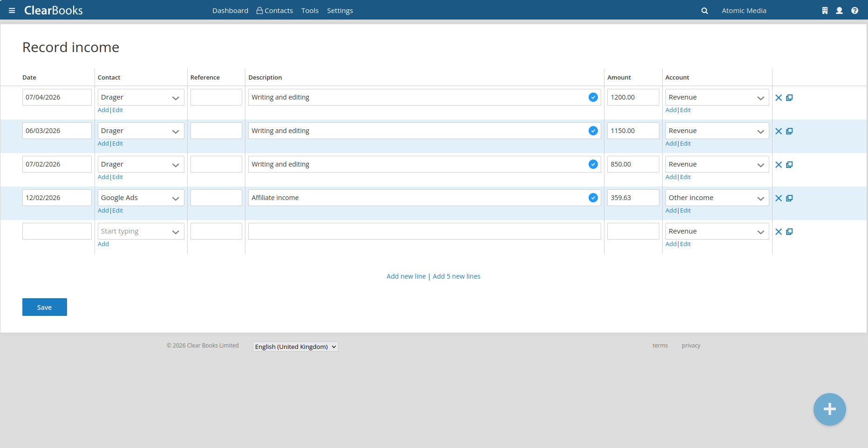868x448 pixels.
Task: Delete the 07/04/2026 Drager row
Action: click(778, 98)
